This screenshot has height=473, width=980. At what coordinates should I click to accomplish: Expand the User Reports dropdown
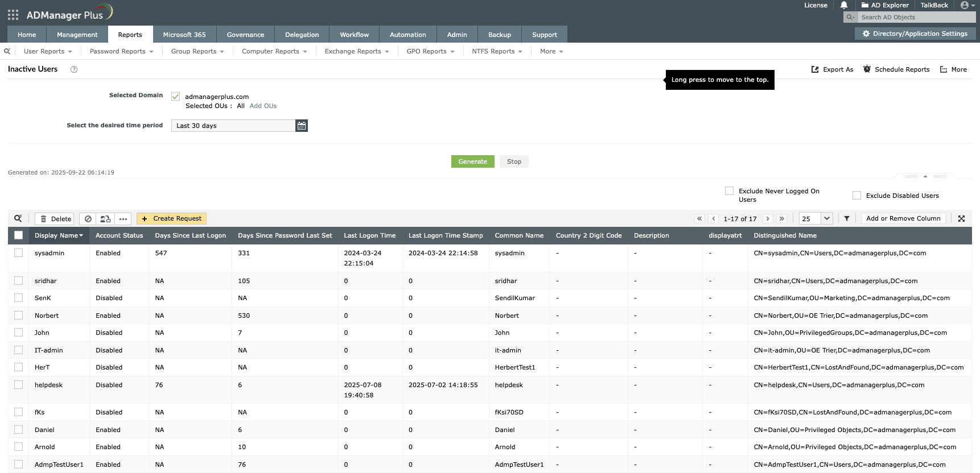[x=48, y=51]
